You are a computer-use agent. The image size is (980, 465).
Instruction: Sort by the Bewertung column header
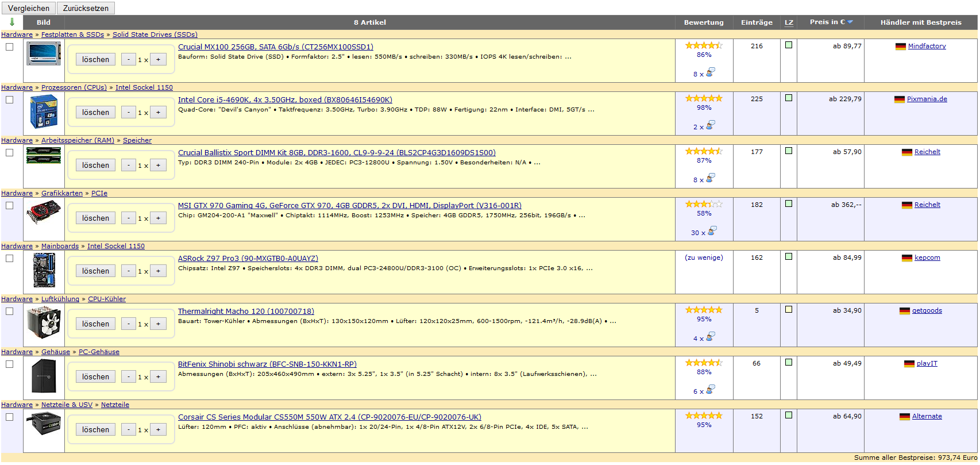(704, 22)
